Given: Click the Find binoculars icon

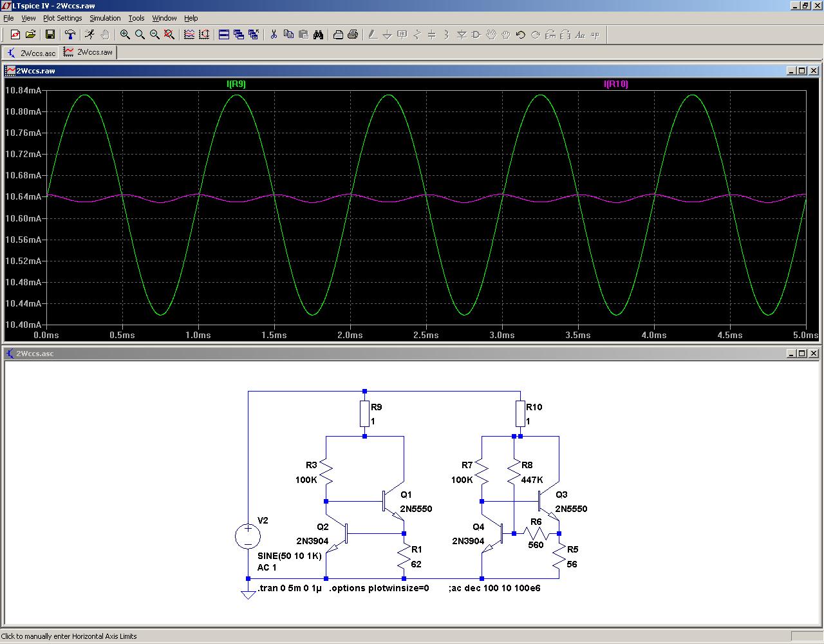Looking at the screenshot, I should point(318,35).
